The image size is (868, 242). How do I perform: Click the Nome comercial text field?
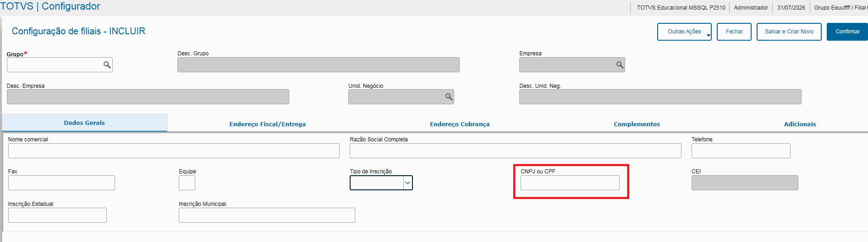tap(174, 151)
